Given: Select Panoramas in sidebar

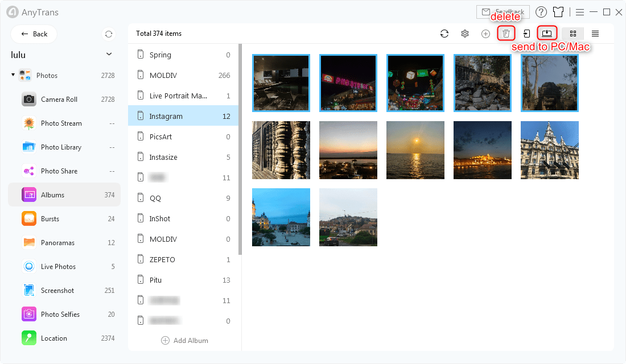Looking at the screenshot, I should click(64, 243).
